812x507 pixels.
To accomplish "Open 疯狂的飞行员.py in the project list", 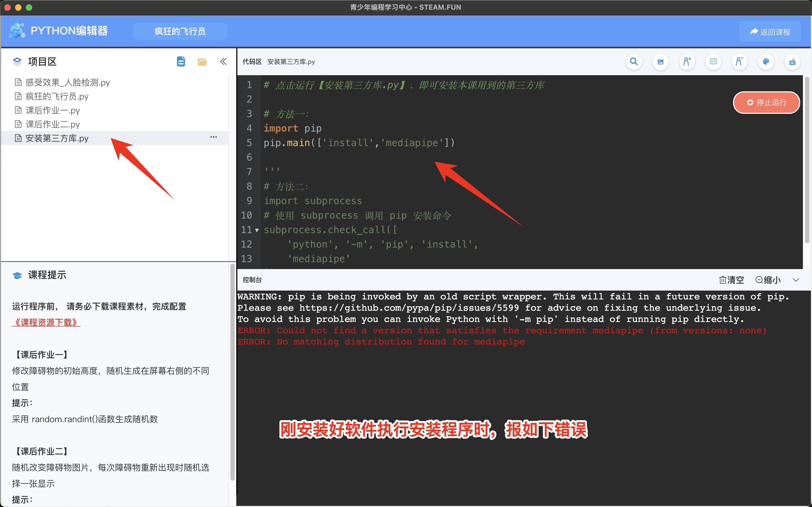I will pyautogui.click(x=57, y=97).
